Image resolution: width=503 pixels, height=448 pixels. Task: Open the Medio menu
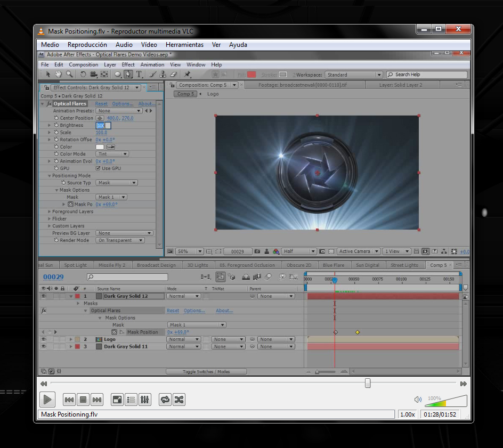pos(50,45)
